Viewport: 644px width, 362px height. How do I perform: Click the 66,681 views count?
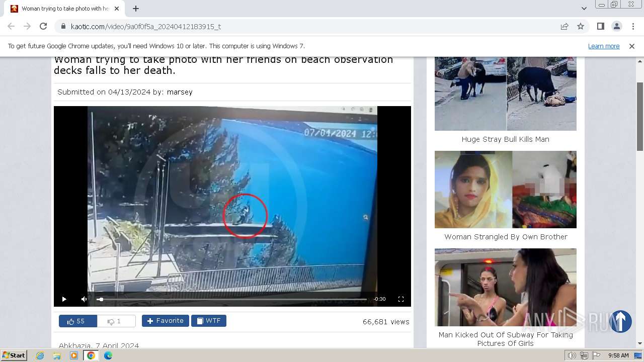386,322
